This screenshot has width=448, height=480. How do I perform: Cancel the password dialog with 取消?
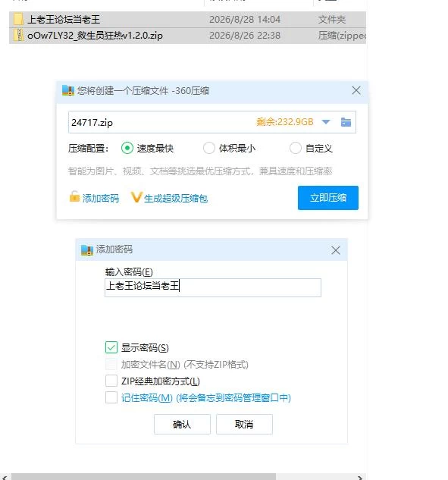[244, 425]
